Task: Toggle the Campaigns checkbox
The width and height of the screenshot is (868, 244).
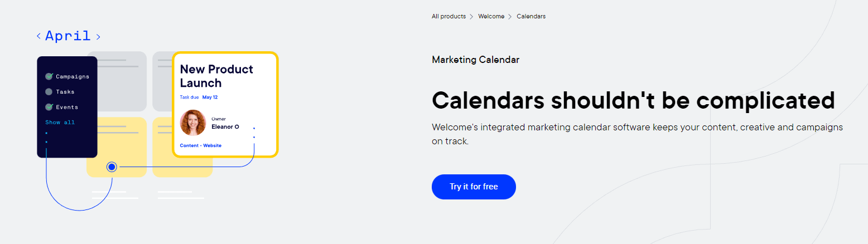Action: coord(49,76)
